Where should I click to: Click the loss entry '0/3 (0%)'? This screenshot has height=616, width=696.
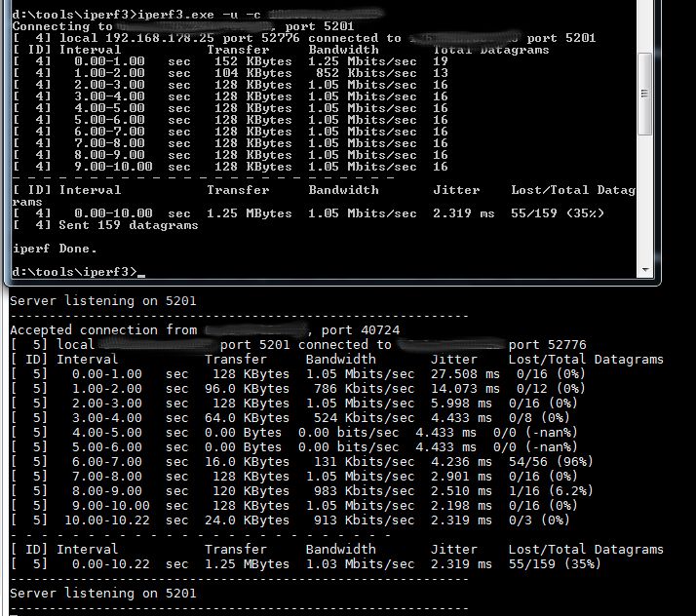pos(539,520)
